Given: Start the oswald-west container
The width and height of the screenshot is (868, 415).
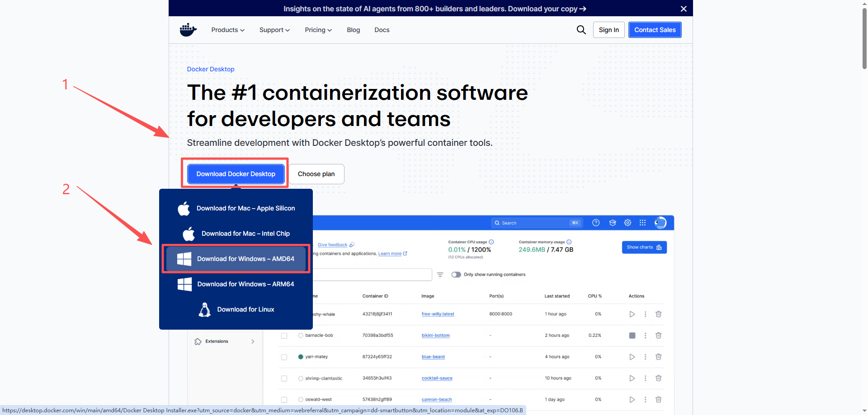Looking at the screenshot, I should (x=632, y=400).
